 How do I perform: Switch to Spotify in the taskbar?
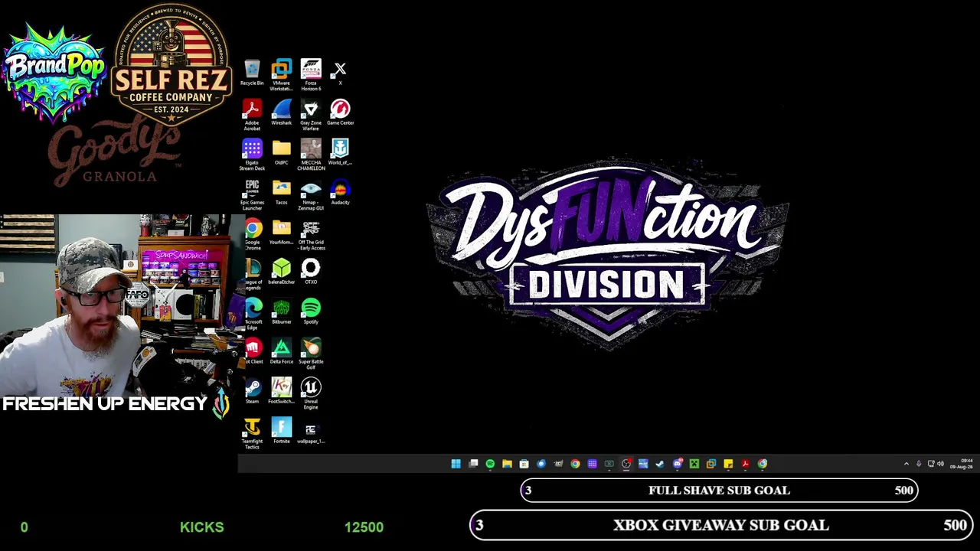pyautogui.click(x=490, y=464)
